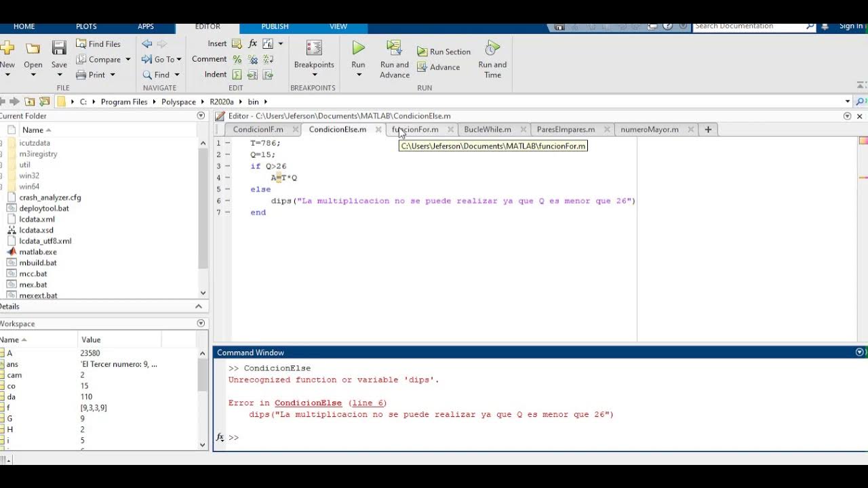Click Find Files in the FILE group

[x=98, y=44]
